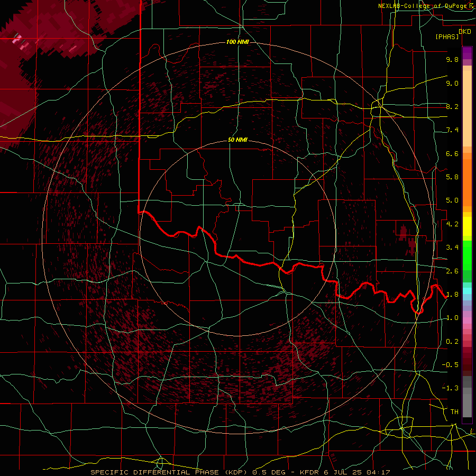
Task: Click the 5.0 scale value
Action: click(452, 200)
